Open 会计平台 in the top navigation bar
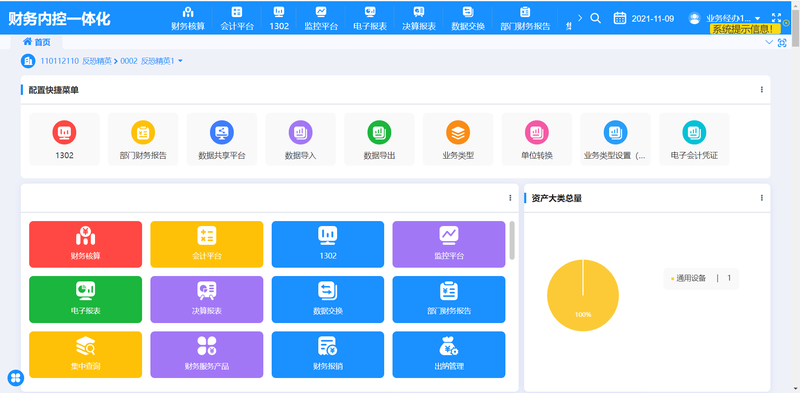Screen dimensions: 800x393 [x=237, y=18]
